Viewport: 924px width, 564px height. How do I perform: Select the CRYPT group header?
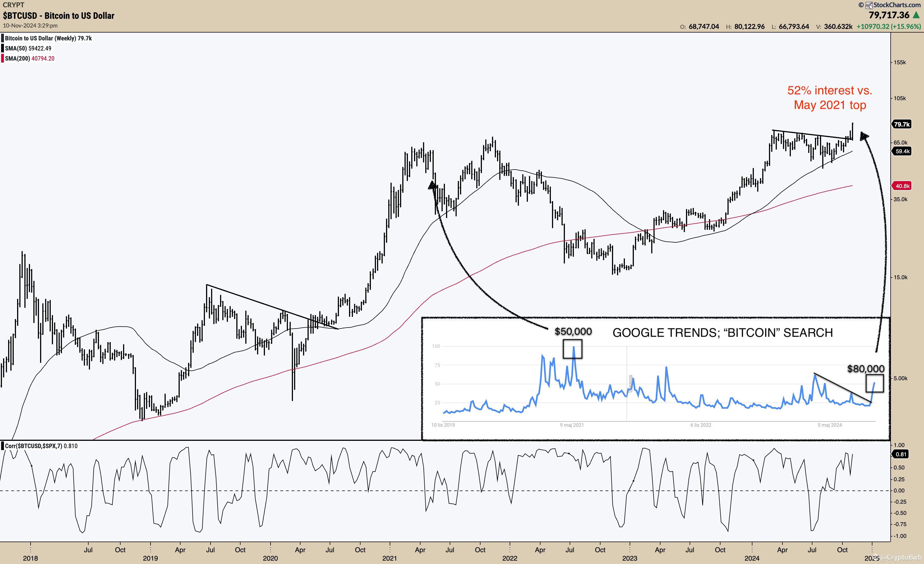point(13,5)
